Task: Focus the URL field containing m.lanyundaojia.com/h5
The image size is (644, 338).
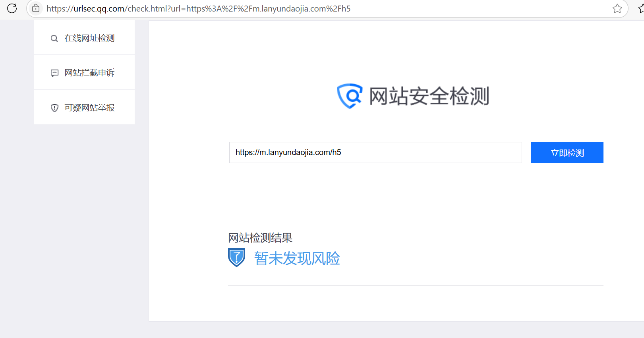Action: pos(375,152)
